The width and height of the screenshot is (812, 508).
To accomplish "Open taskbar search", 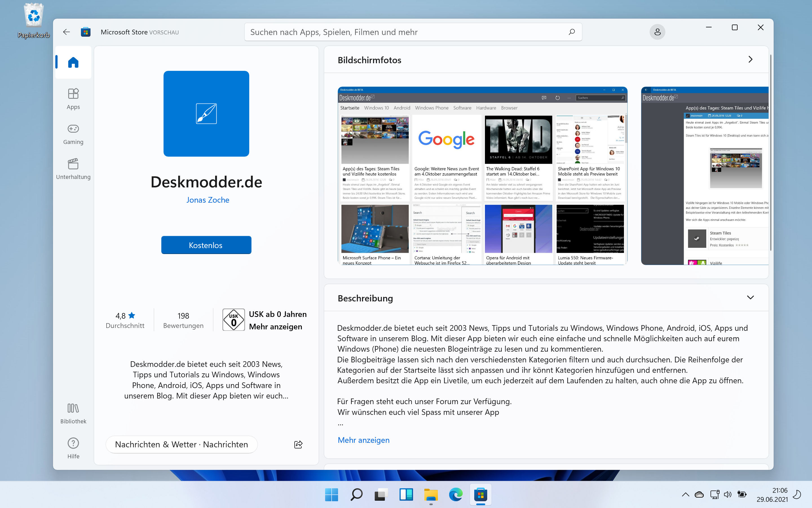I will coord(356,494).
